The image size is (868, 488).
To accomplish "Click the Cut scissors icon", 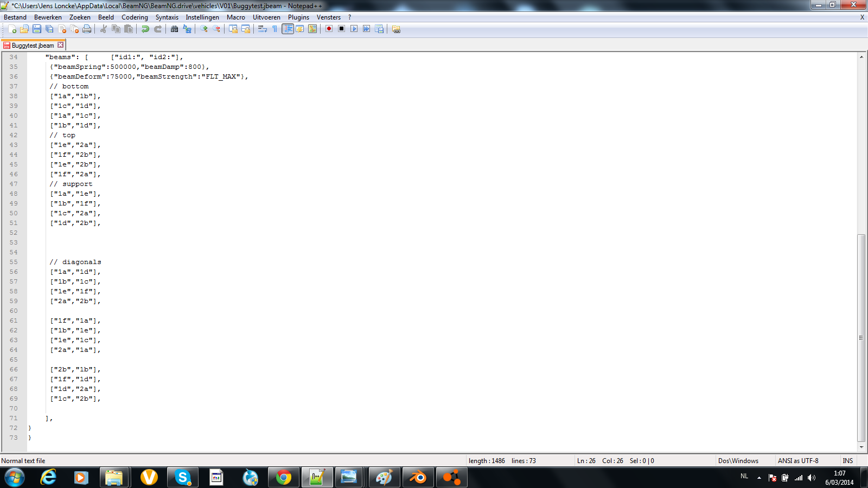I will click(103, 29).
